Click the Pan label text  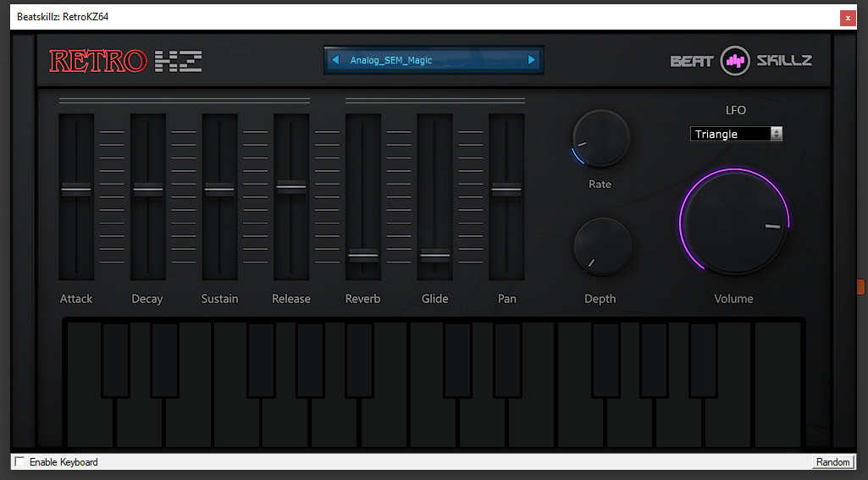(507, 299)
